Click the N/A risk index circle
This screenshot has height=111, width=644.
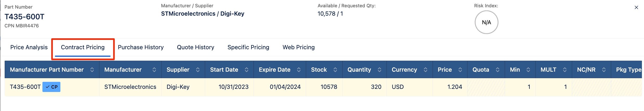[486, 22]
